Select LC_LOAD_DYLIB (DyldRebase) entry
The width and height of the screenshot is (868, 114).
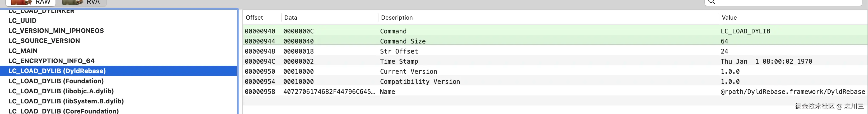pyautogui.click(x=57, y=71)
